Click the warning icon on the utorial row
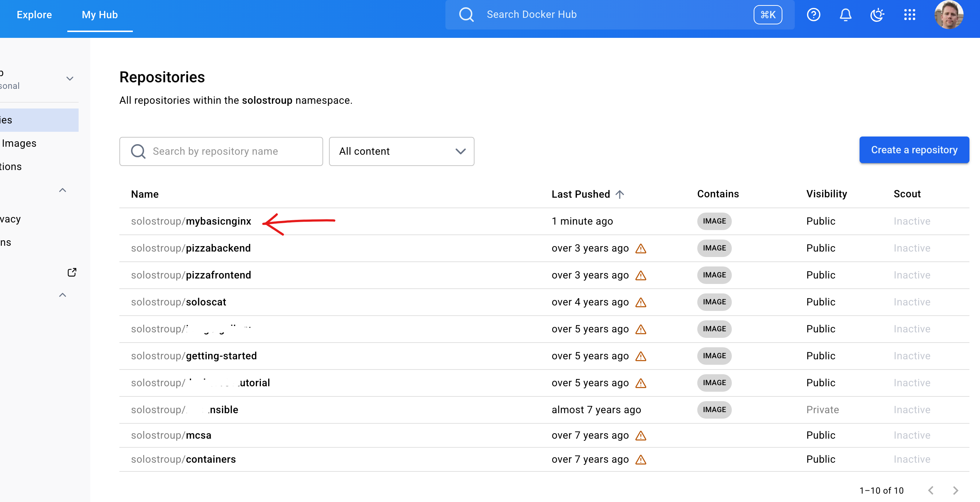This screenshot has width=980, height=502. pos(640,383)
